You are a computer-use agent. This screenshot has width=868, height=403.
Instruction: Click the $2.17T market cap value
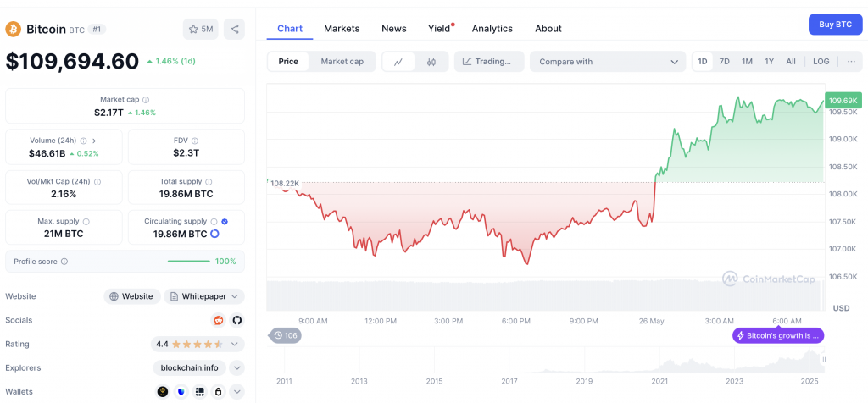tap(108, 113)
